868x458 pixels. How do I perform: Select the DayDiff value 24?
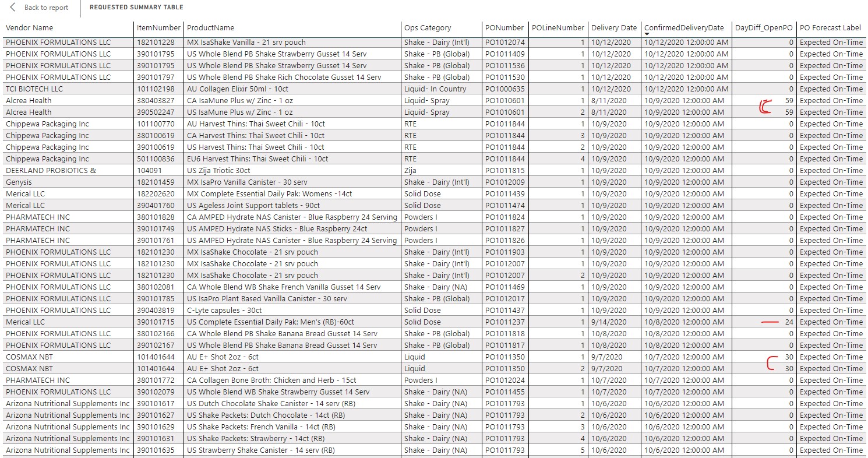pyautogui.click(x=789, y=322)
